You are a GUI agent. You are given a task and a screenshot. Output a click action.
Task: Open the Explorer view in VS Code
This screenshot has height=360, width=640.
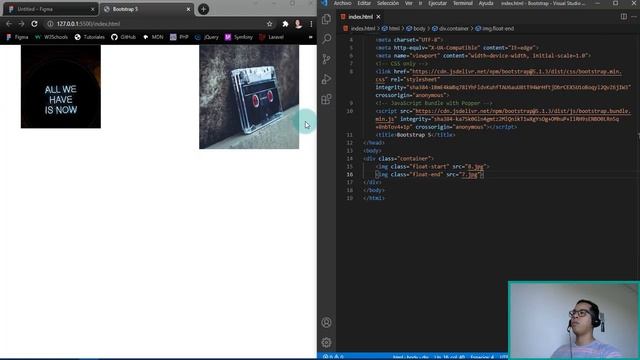point(326,19)
